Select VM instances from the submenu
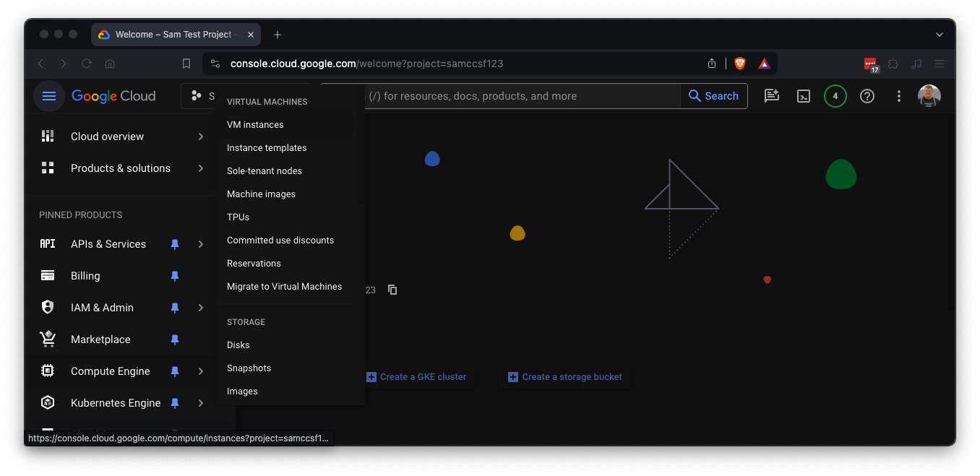The height and width of the screenshot is (476, 980). (255, 125)
